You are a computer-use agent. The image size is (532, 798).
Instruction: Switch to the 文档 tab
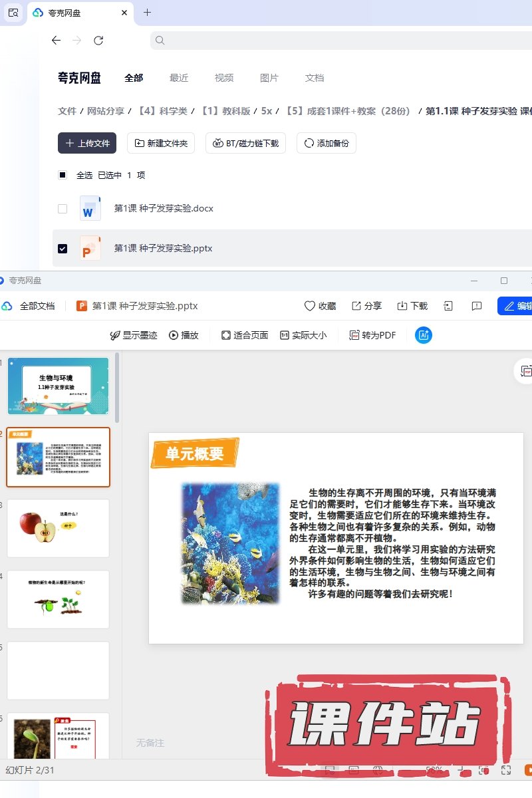(x=315, y=78)
